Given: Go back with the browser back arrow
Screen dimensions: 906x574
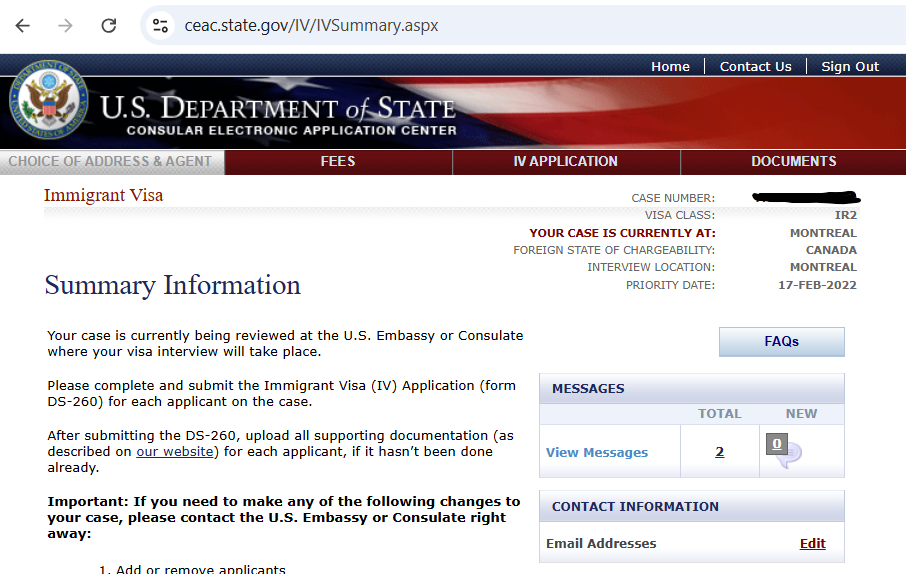Looking at the screenshot, I should click(x=23, y=25).
